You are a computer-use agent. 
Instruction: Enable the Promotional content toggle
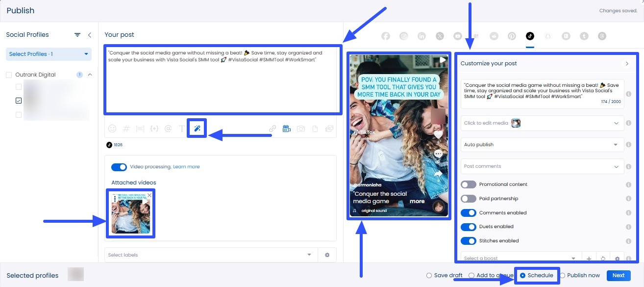pos(469,184)
